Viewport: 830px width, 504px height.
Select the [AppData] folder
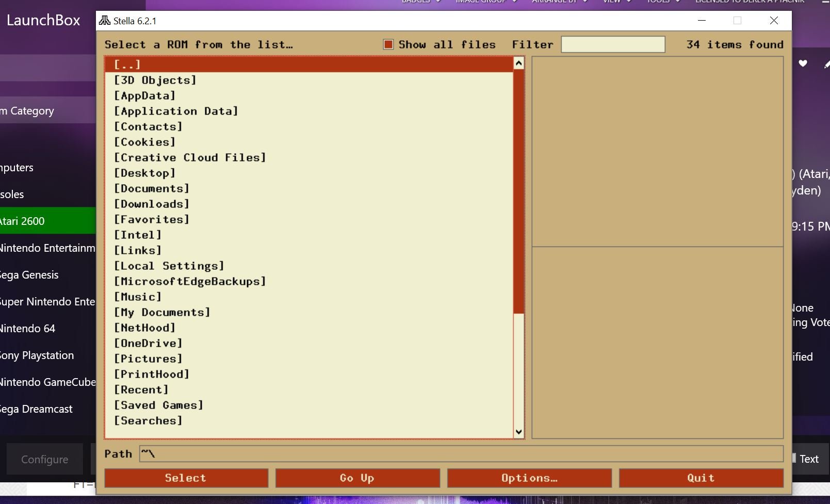309,95
